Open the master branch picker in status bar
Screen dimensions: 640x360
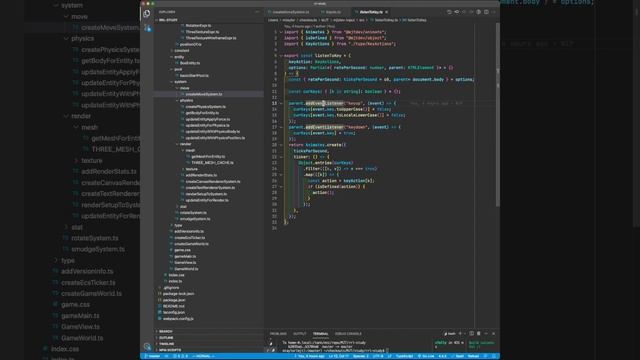coord(153,356)
